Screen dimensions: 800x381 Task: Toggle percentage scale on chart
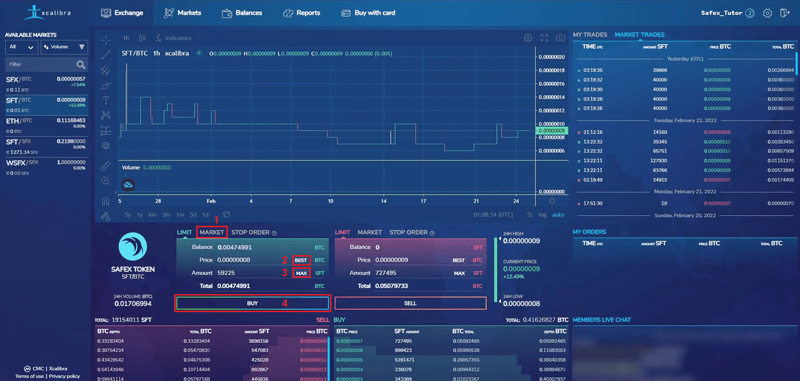[x=530, y=215]
